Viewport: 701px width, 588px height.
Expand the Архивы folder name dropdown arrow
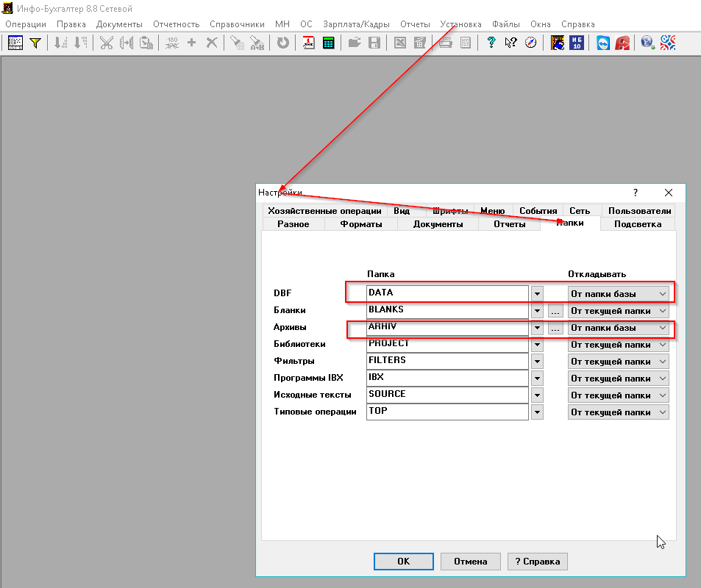[538, 328]
